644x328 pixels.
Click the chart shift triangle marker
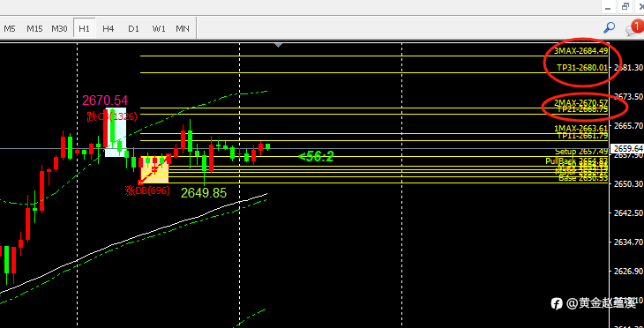coord(279,45)
